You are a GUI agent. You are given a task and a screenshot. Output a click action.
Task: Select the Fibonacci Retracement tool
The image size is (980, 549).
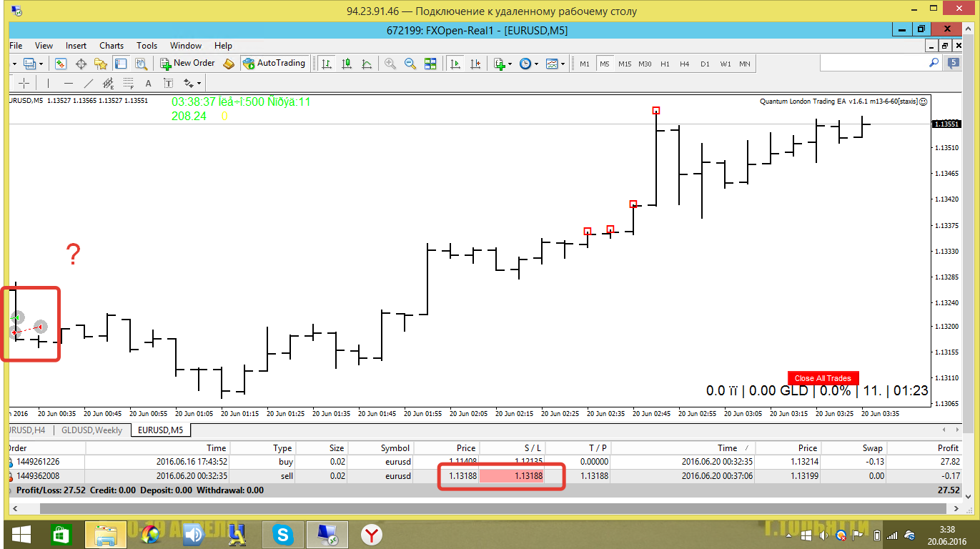pos(129,83)
